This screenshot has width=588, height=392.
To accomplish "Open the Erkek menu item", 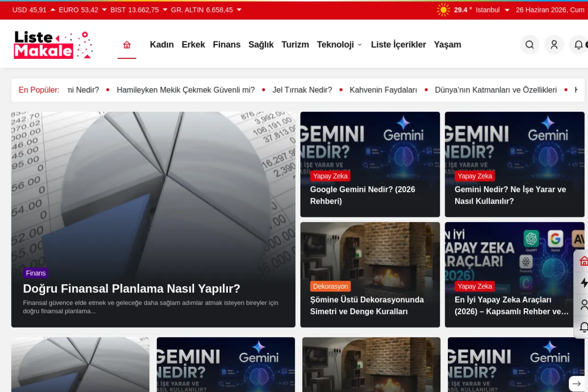I will 193,45.
